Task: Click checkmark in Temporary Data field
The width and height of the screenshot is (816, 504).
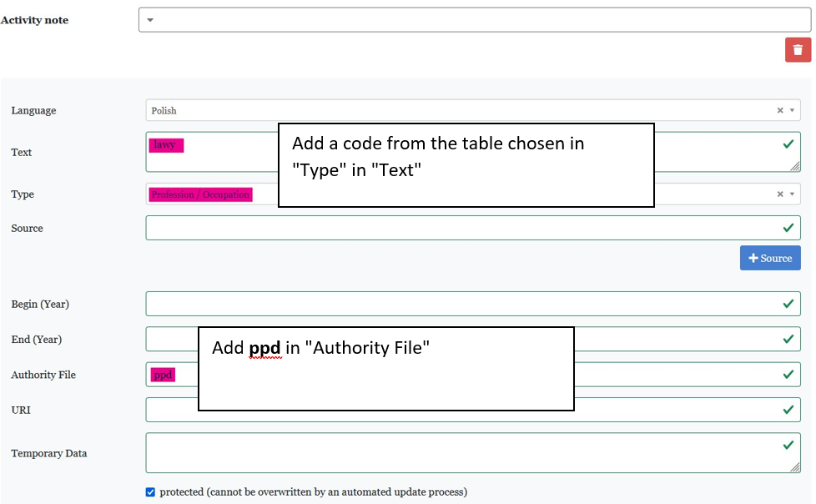Action: point(788,445)
